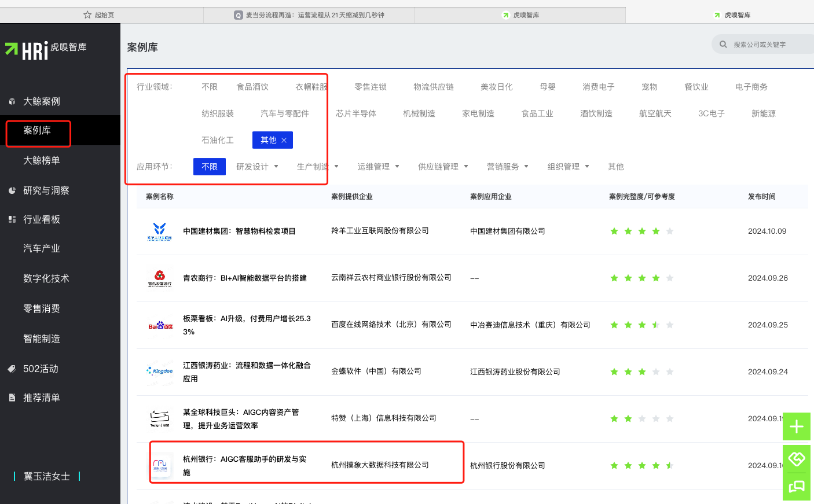
Task: Expand the 组织管理 dropdown
Action: pyautogui.click(x=568, y=166)
